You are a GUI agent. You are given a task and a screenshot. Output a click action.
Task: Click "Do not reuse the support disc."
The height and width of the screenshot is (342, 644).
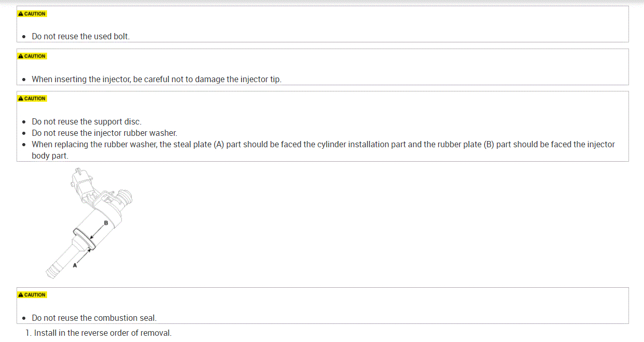[86, 122]
